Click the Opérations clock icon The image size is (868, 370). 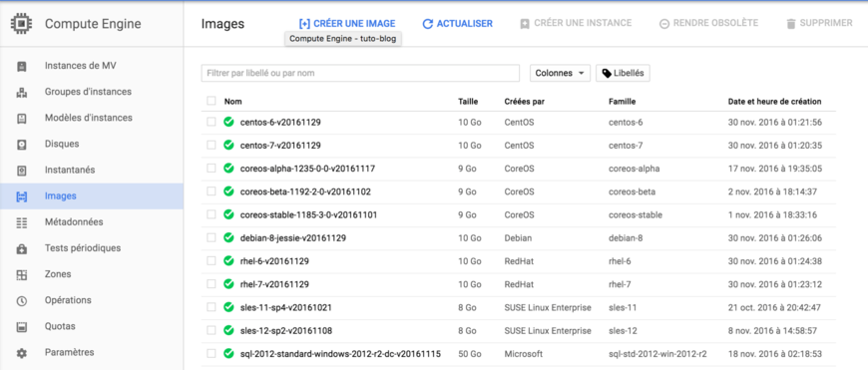click(22, 301)
